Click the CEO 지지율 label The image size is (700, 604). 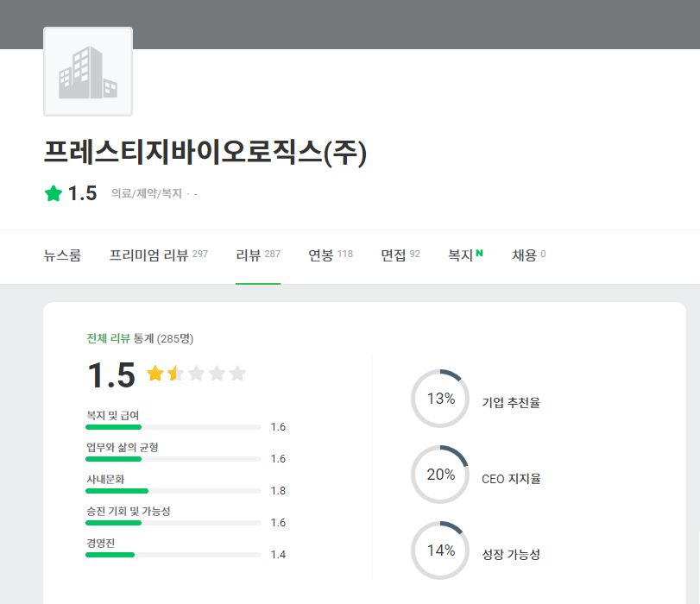click(511, 479)
